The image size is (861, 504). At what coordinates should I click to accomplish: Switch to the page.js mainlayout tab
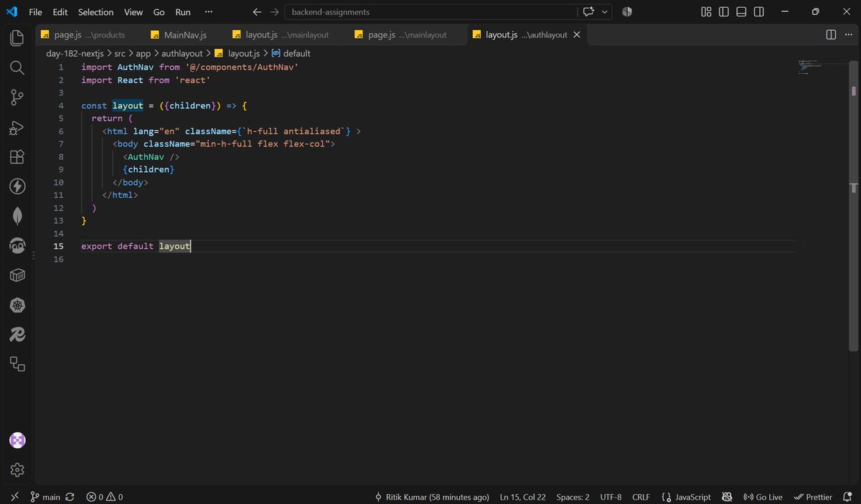407,34
